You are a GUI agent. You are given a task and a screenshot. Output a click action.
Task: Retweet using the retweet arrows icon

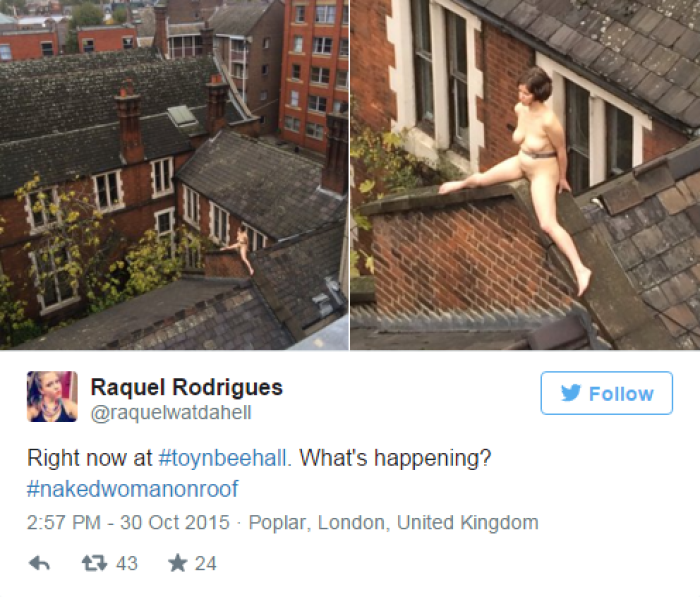pos(94,564)
